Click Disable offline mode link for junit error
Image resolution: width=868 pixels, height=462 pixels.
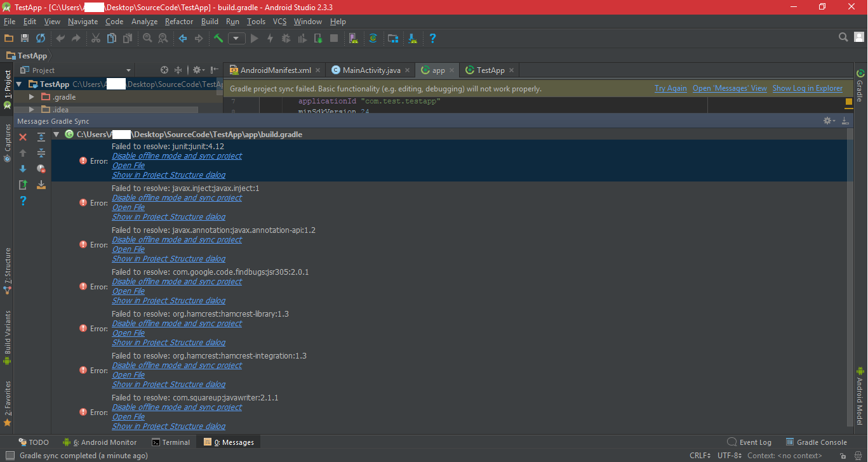tap(177, 156)
